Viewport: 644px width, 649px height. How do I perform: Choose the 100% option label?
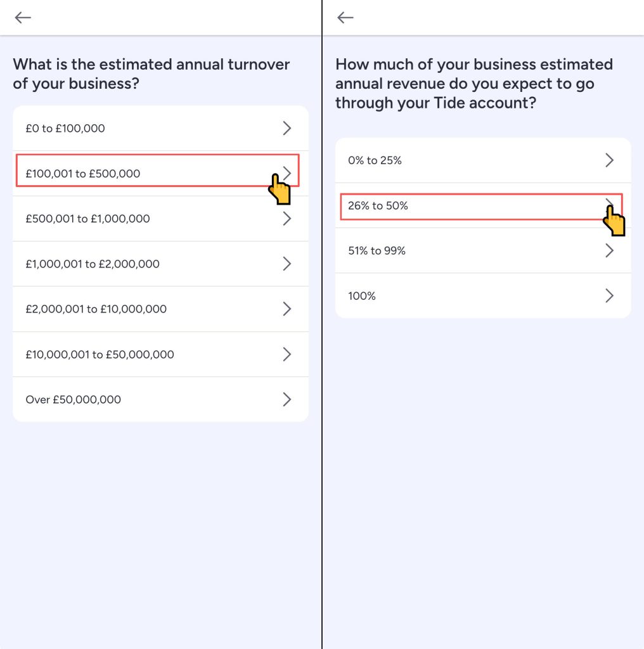[362, 296]
